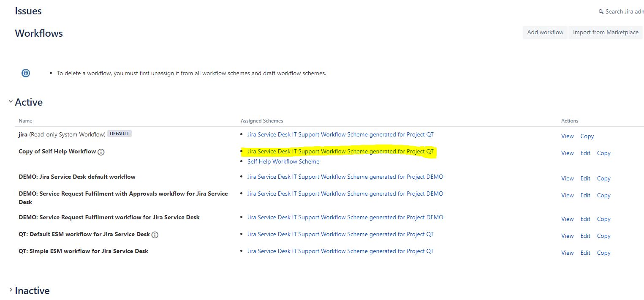Edit Copy of Self Help Workflow

coord(585,153)
